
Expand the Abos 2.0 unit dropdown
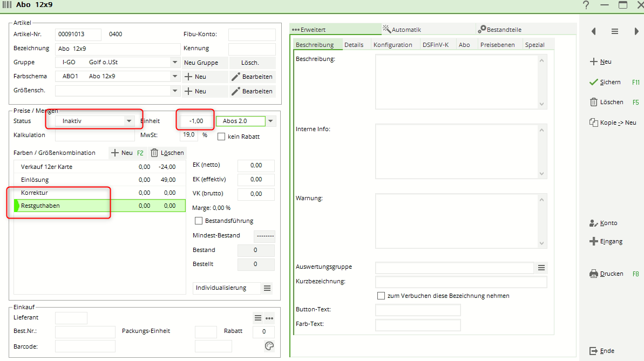271,121
